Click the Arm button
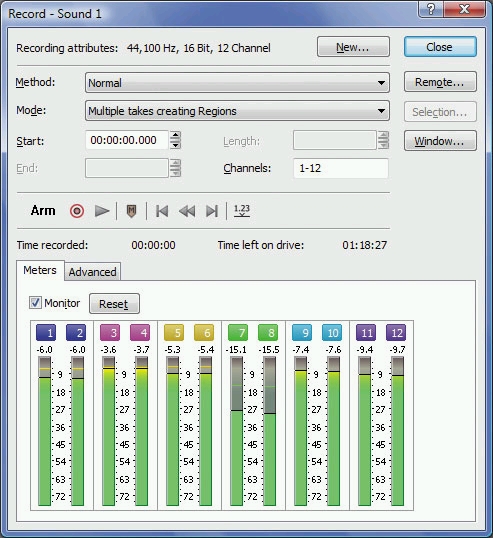493x538 pixels. [43, 211]
